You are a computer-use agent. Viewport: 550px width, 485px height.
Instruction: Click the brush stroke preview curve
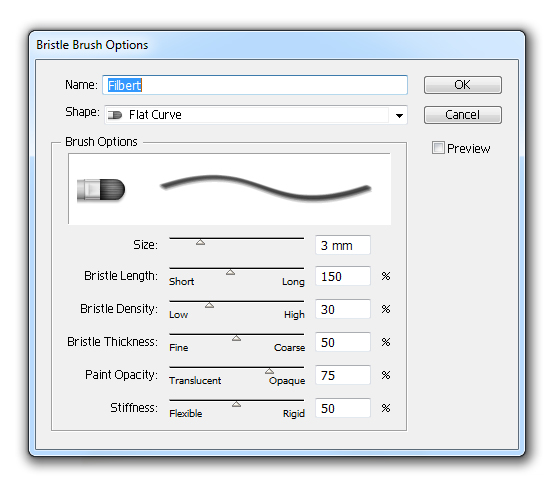pyautogui.click(x=266, y=188)
